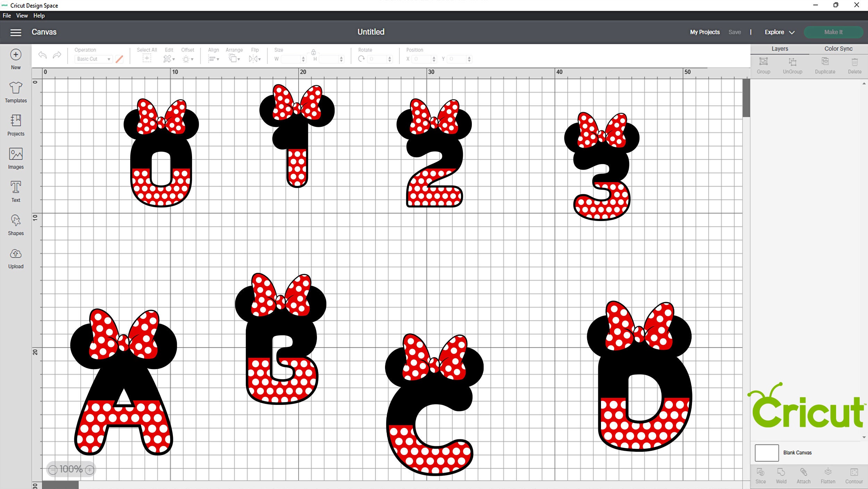Open the Help menu
868x489 pixels.
(x=39, y=16)
